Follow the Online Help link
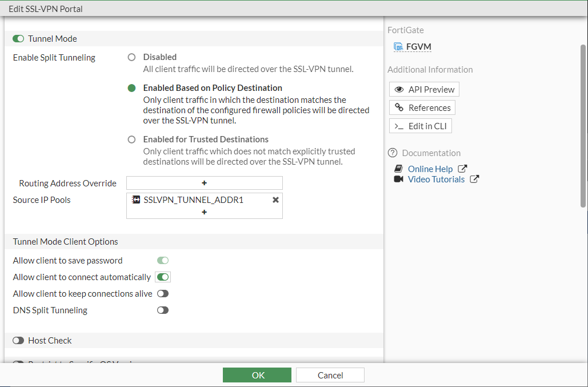The image size is (588, 387). tap(430, 169)
